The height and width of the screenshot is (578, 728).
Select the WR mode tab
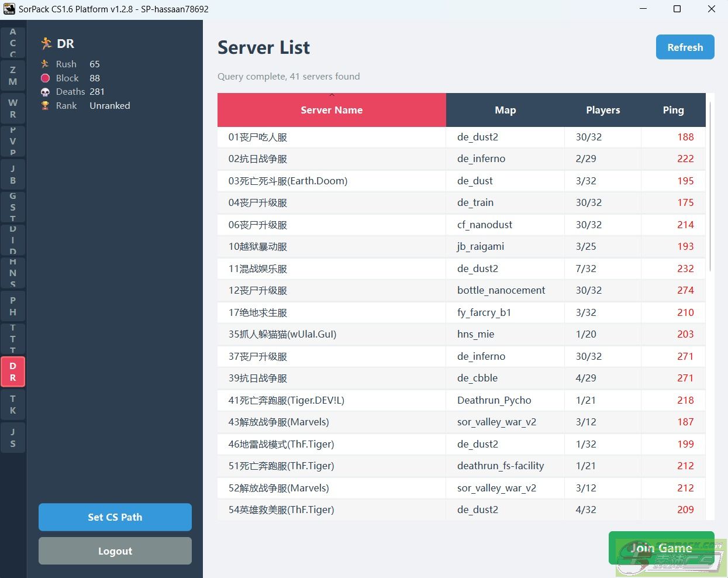tap(13, 108)
